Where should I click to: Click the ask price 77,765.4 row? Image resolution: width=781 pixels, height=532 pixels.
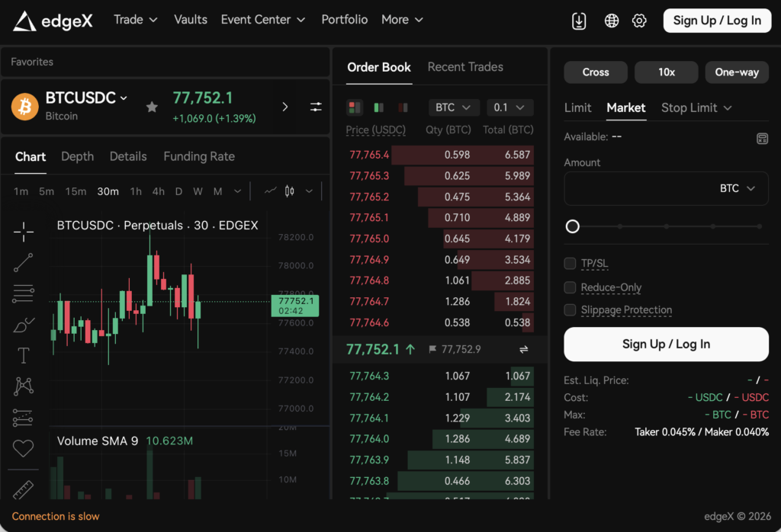440,155
